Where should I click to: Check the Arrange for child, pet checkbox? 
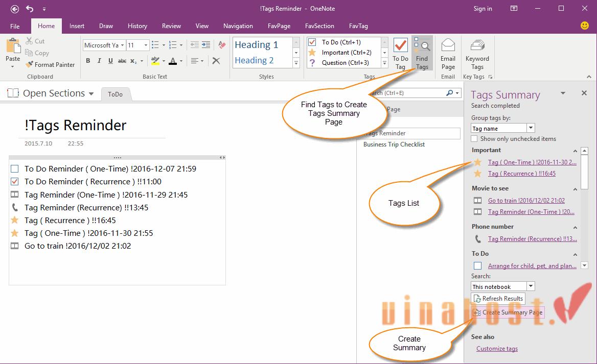click(477, 265)
